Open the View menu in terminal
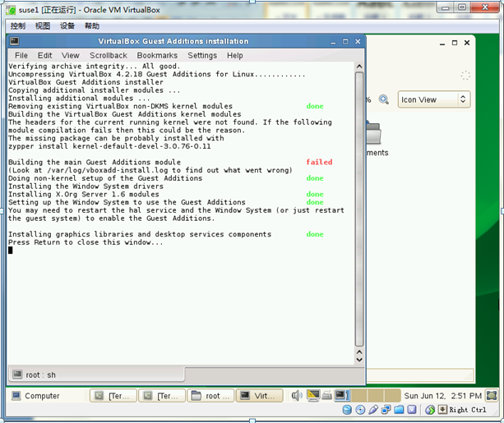The image size is (504, 423). 71,56
